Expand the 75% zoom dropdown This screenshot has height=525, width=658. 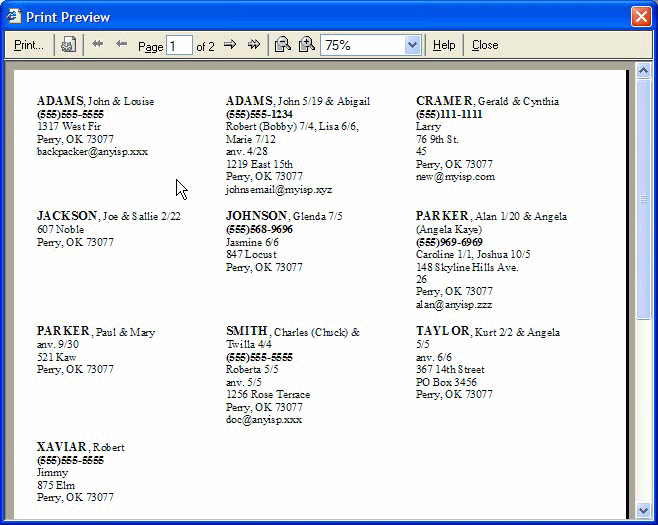pos(412,45)
